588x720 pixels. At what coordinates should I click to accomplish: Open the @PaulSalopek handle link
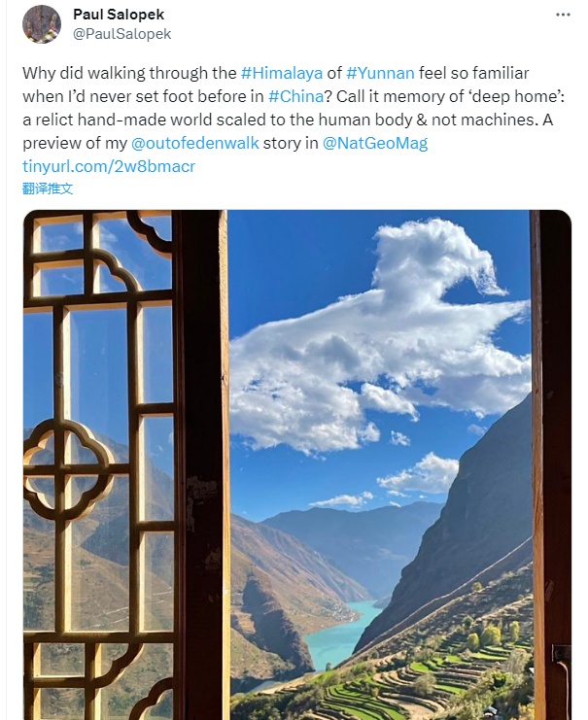coord(121,34)
